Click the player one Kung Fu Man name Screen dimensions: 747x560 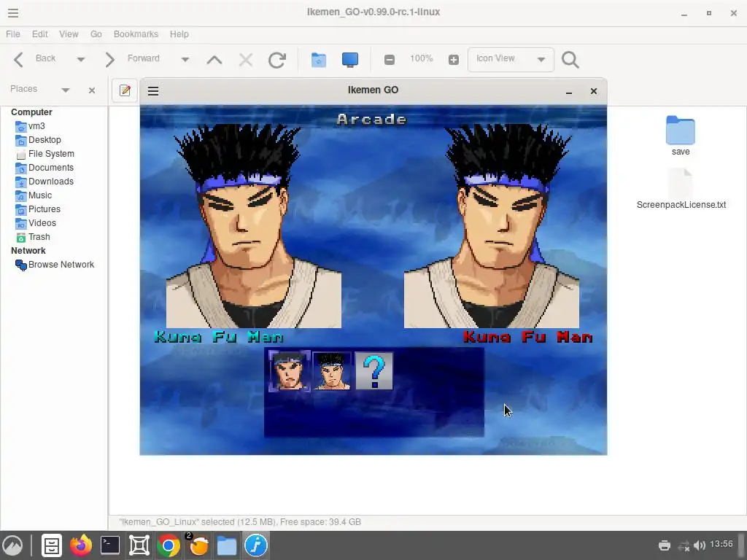tap(219, 337)
